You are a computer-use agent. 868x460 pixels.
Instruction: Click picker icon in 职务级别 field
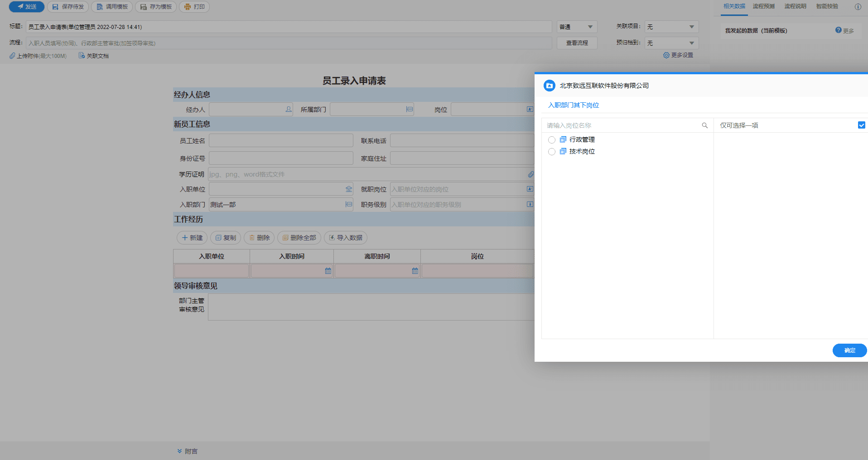click(530, 205)
